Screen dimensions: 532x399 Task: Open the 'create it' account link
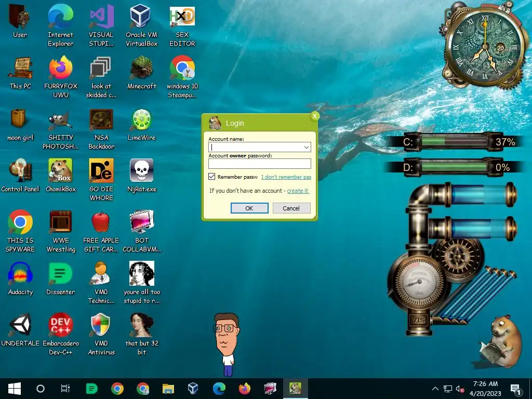[x=298, y=191]
